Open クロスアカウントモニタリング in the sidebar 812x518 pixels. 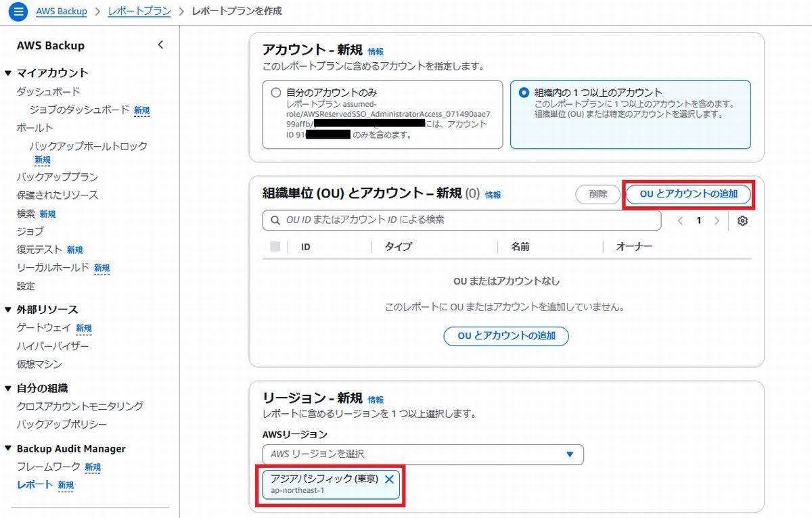80,406
